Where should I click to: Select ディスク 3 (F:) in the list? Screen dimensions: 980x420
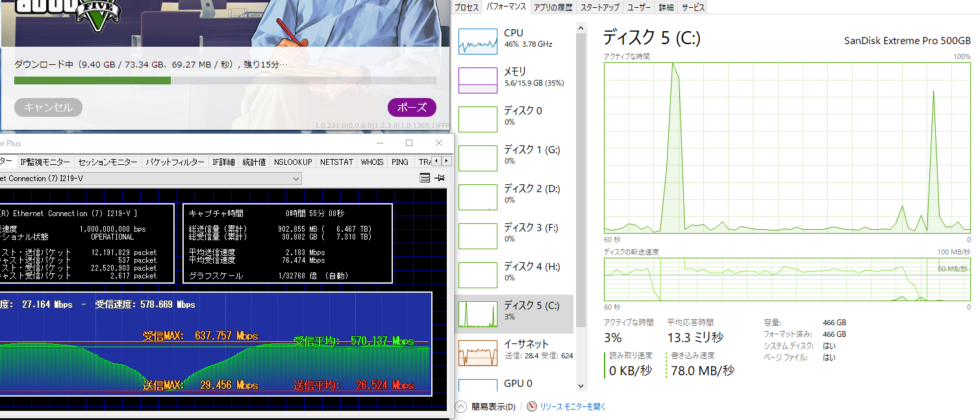pyautogui.click(x=514, y=235)
